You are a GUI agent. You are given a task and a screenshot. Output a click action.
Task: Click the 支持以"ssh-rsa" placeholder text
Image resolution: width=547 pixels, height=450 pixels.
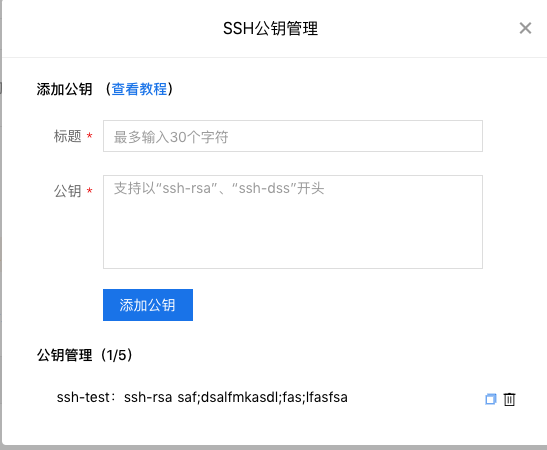pos(219,188)
